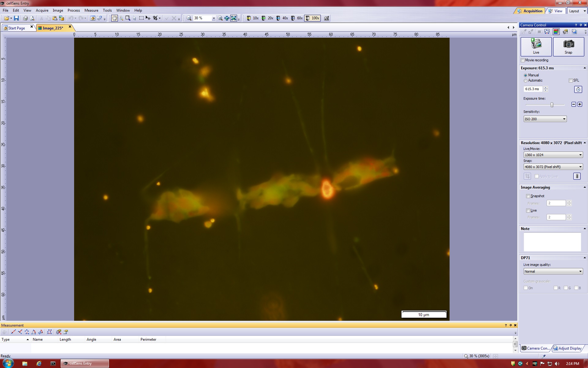Open the File menu
This screenshot has width=588, height=368.
[6, 10]
